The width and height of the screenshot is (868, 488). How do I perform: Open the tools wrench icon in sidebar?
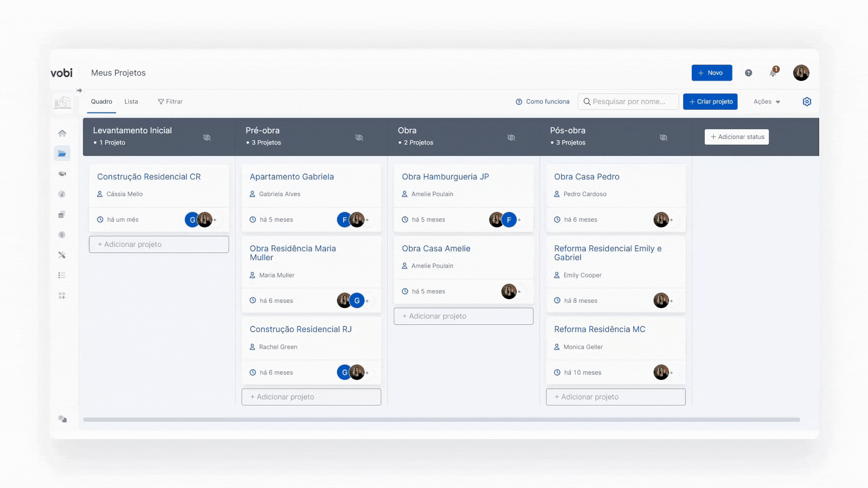click(62, 255)
